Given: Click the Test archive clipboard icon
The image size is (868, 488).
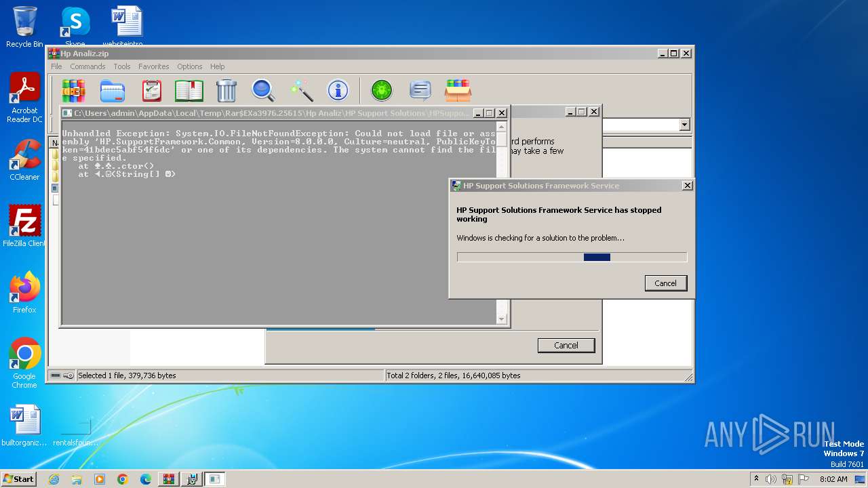Looking at the screenshot, I should (151, 90).
